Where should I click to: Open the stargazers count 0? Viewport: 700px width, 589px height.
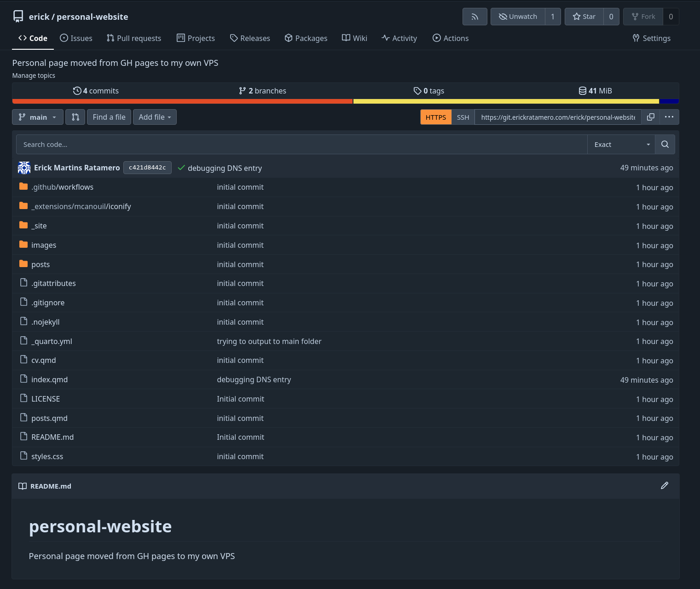click(611, 17)
